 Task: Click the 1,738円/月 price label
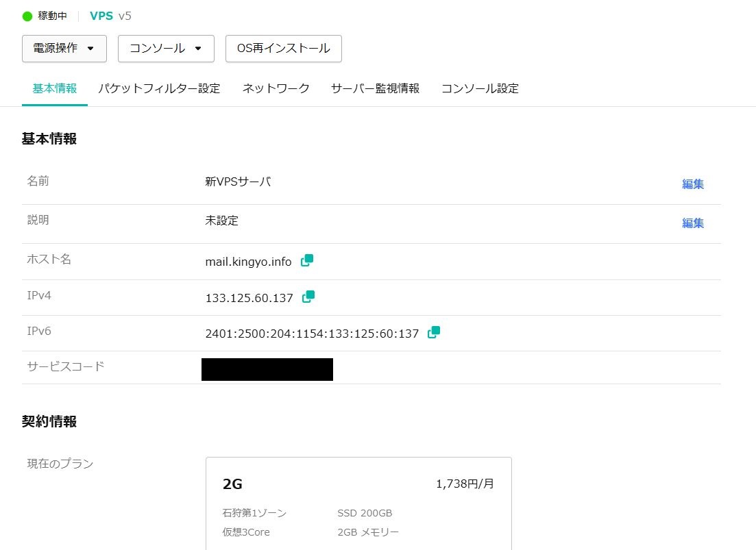[x=462, y=483]
